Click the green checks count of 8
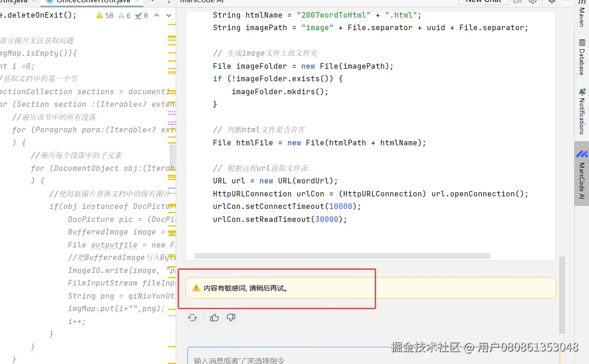The width and height of the screenshot is (589, 364). [142, 15]
